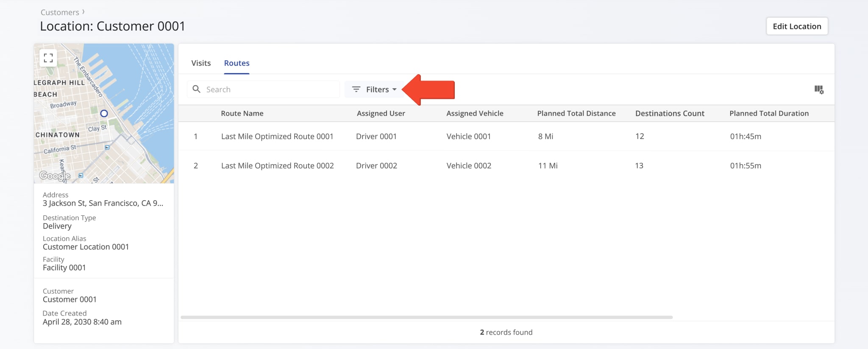Click the Assigned Vehicle column header
The width and height of the screenshot is (868, 349).
click(475, 113)
